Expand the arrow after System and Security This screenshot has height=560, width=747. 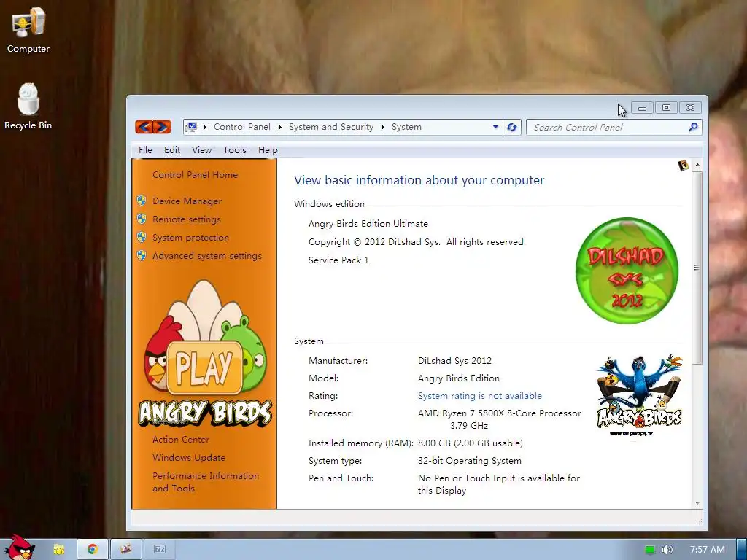point(382,127)
